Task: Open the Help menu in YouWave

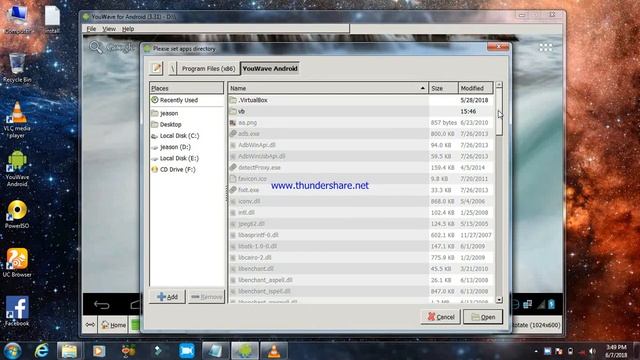Action: 128,29
